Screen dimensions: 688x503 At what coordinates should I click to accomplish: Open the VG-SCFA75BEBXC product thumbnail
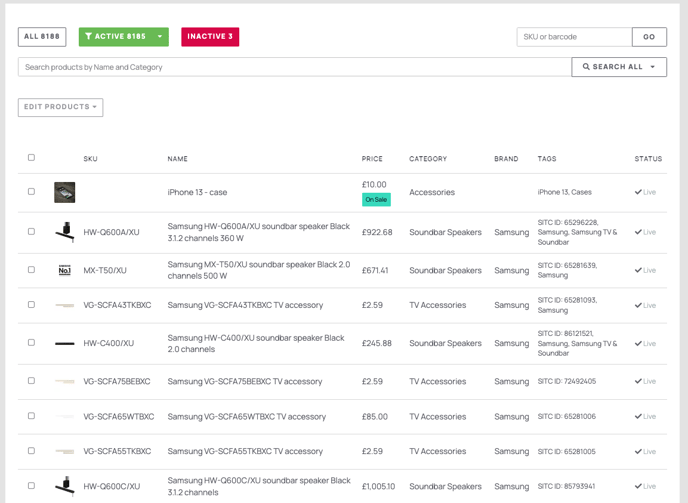tap(64, 381)
